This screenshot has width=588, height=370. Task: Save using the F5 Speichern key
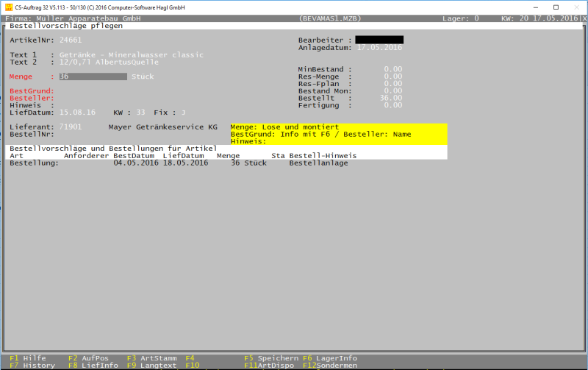[x=270, y=357]
